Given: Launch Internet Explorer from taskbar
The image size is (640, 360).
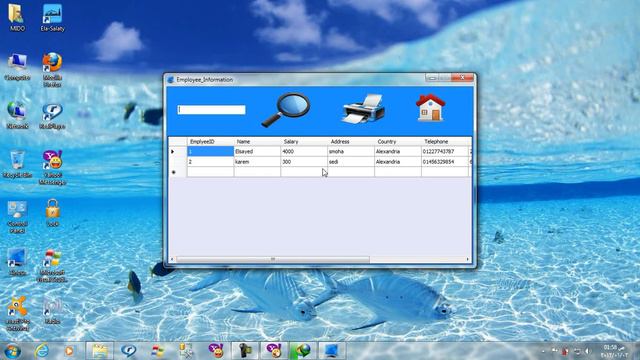Looking at the screenshot, I should [x=41, y=351].
